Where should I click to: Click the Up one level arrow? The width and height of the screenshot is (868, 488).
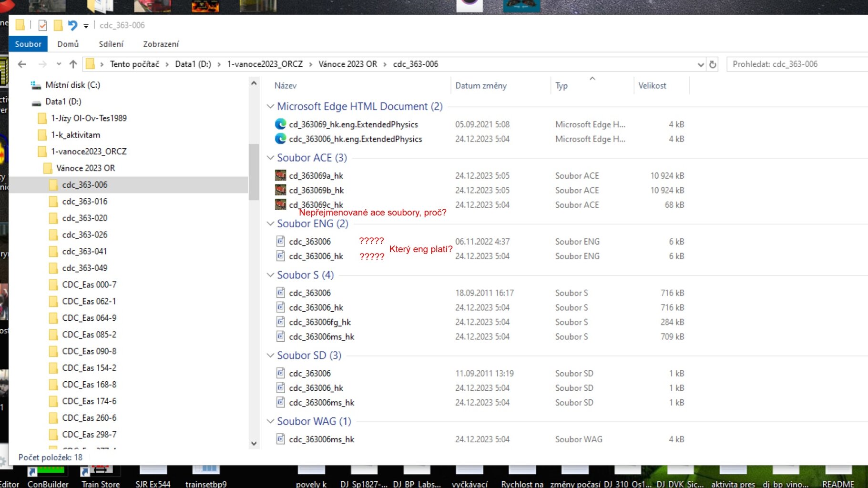coord(73,64)
